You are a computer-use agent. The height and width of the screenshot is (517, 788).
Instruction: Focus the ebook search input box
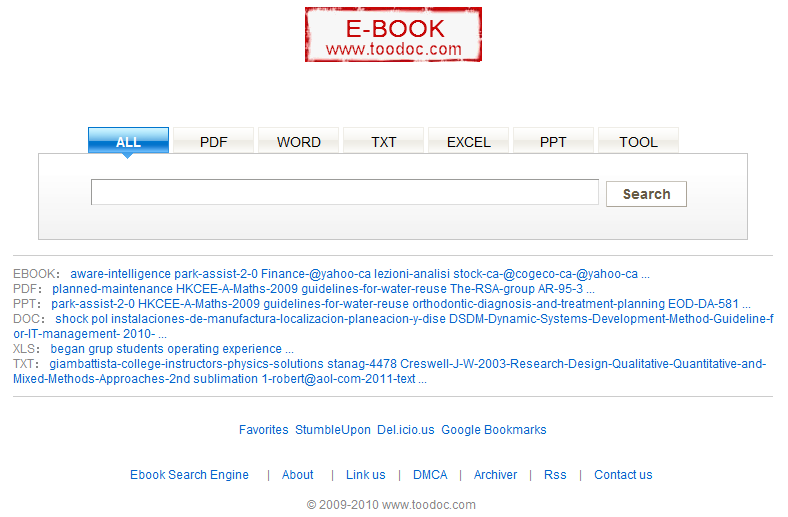click(345, 192)
